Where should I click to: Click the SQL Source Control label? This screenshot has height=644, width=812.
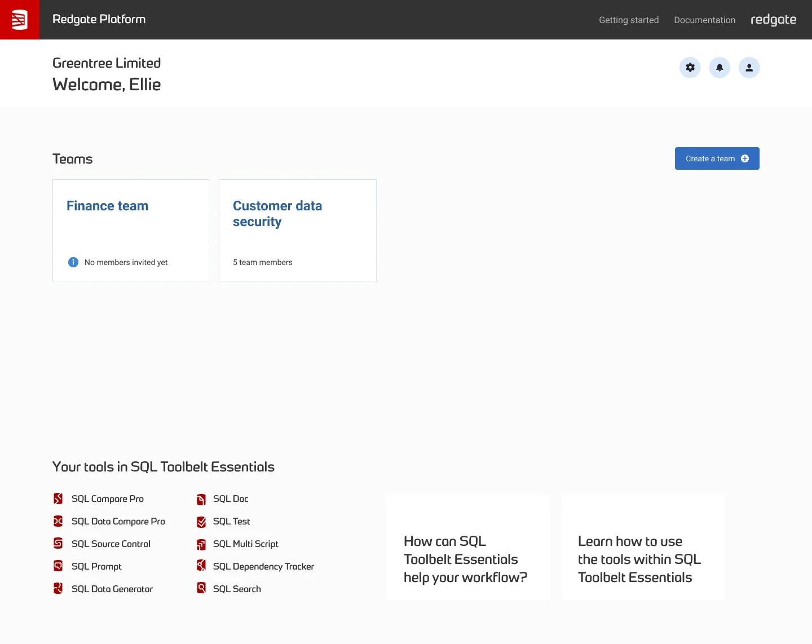pos(111,544)
